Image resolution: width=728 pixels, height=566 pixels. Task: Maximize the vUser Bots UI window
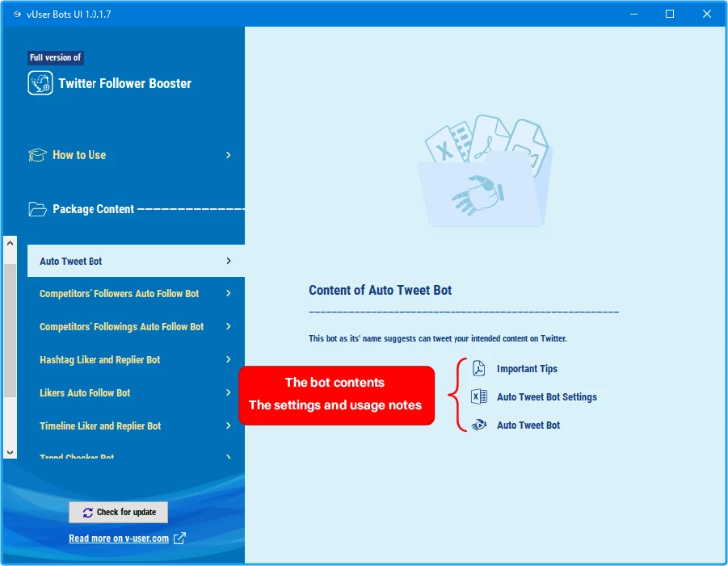(x=670, y=14)
